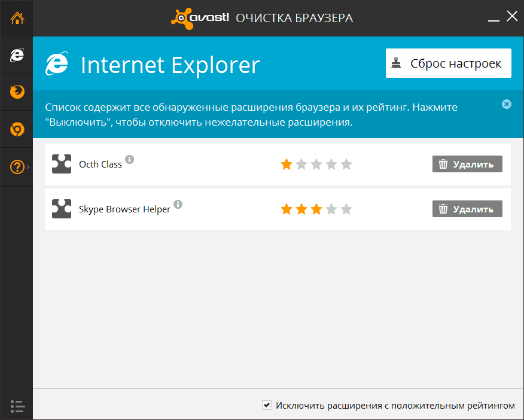Remove Skype Browser Helper with Удалить
This screenshot has height=420, width=524.
tap(467, 209)
